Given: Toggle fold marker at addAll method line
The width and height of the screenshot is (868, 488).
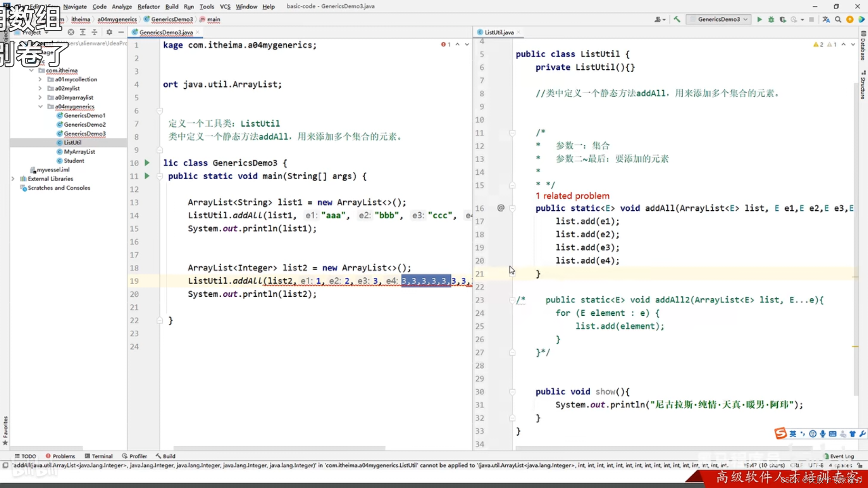Looking at the screenshot, I should click(x=512, y=208).
